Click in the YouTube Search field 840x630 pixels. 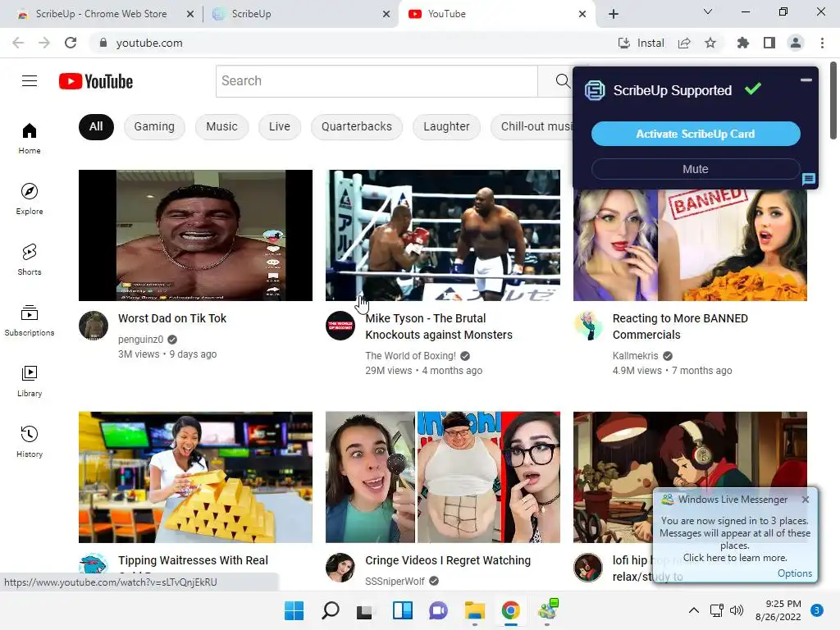click(377, 81)
